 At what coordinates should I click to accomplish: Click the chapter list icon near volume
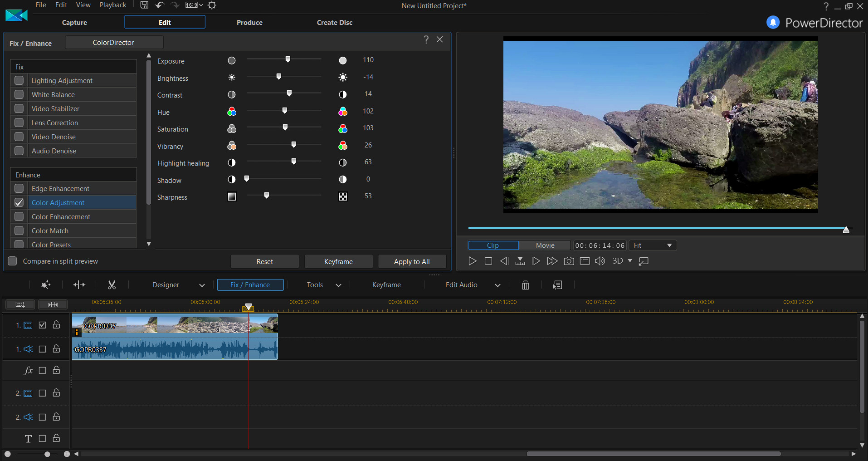tap(584, 261)
